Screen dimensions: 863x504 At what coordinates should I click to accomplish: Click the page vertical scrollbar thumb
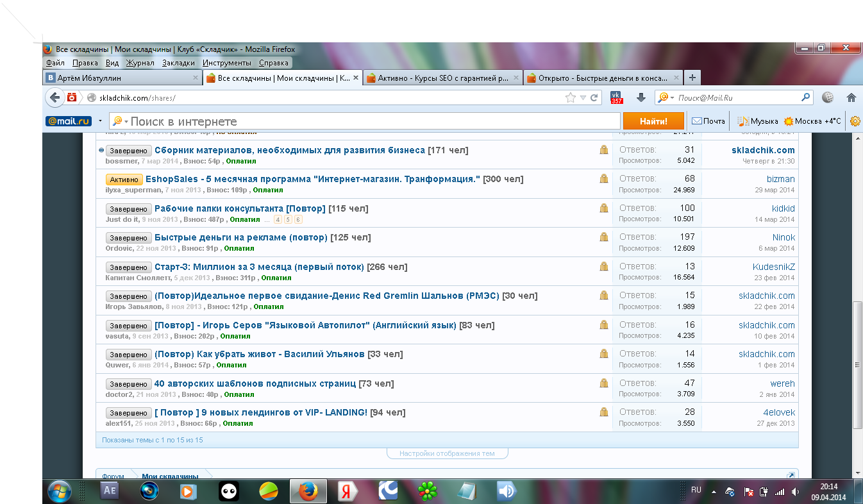click(858, 364)
